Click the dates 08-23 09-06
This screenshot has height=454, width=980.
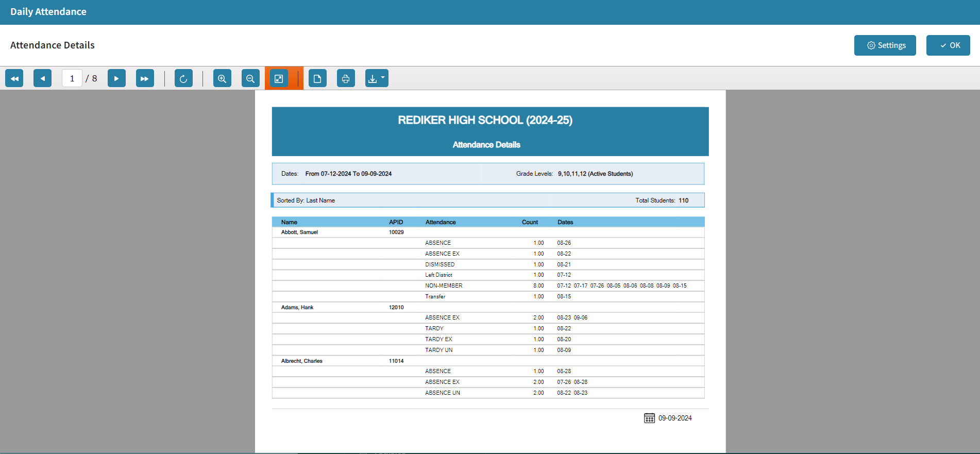tap(572, 318)
